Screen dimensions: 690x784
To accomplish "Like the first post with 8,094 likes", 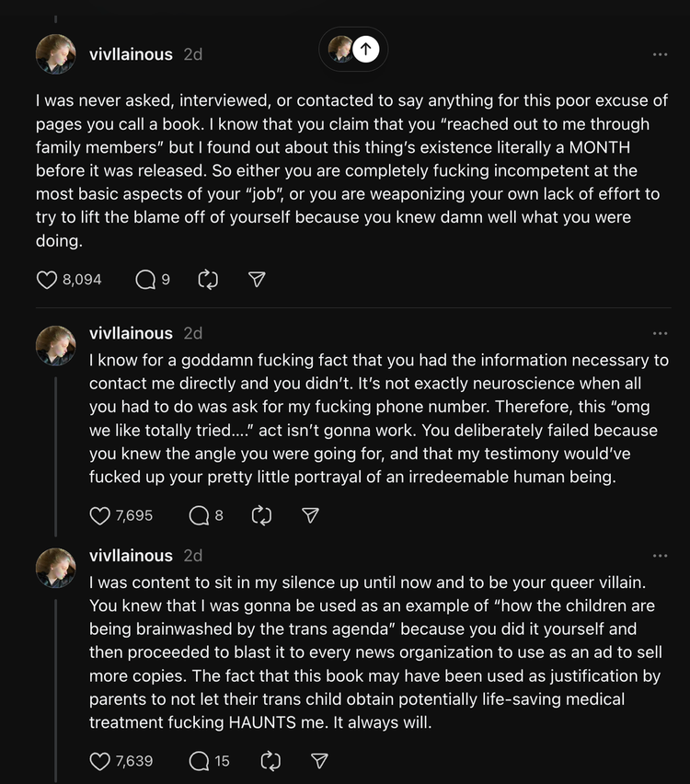I will (47, 280).
